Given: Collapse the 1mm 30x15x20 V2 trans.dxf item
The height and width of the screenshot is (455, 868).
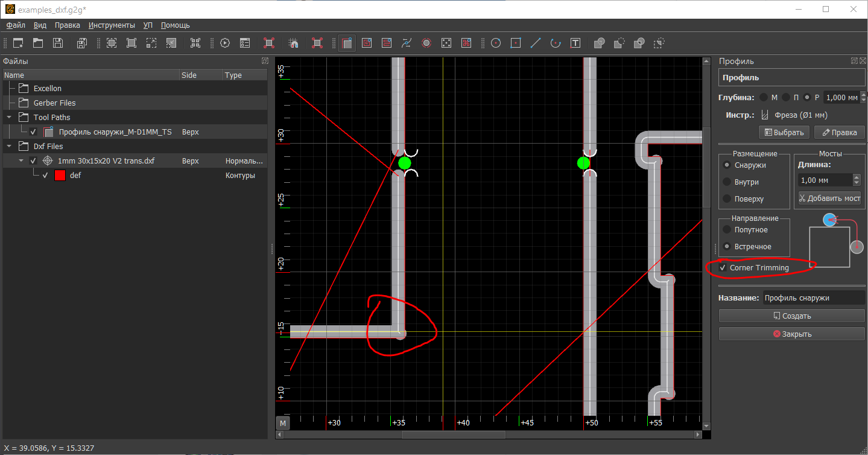Looking at the screenshot, I should point(21,161).
